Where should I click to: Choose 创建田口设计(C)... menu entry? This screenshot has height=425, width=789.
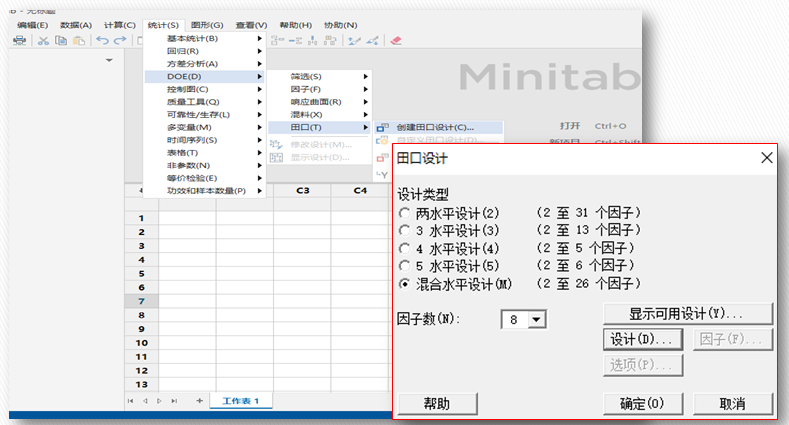tap(438, 127)
